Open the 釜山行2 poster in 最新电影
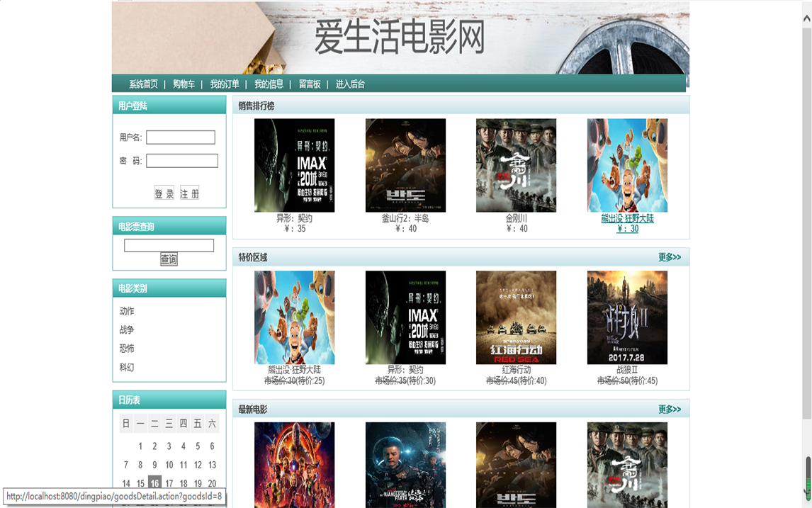 tap(517, 465)
